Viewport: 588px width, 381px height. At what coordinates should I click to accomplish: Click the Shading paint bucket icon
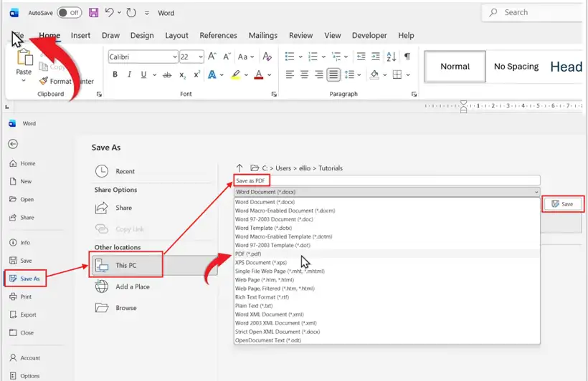click(374, 74)
